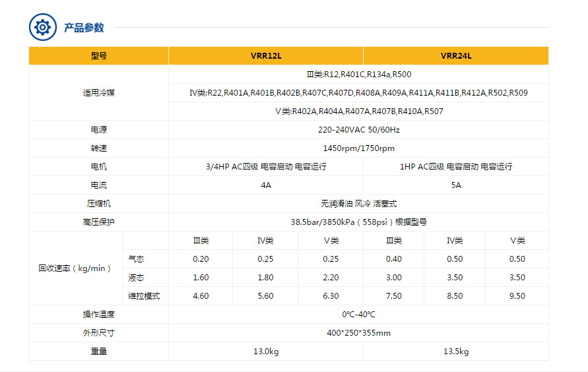
Task: Select the 400*250*355mm dimension value
Action: [x=359, y=333]
